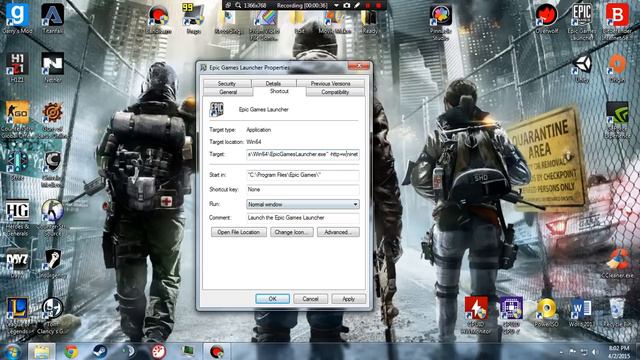This screenshot has height=360, width=640.
Task: Click the clock in system tray
Action: 619,352
